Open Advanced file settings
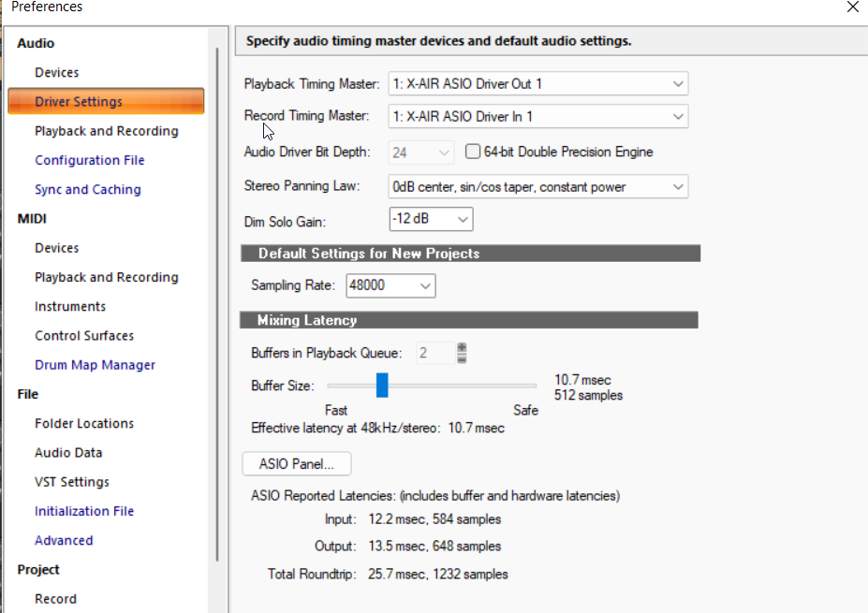This screenshot has height=613, width=868. point(64,541)
